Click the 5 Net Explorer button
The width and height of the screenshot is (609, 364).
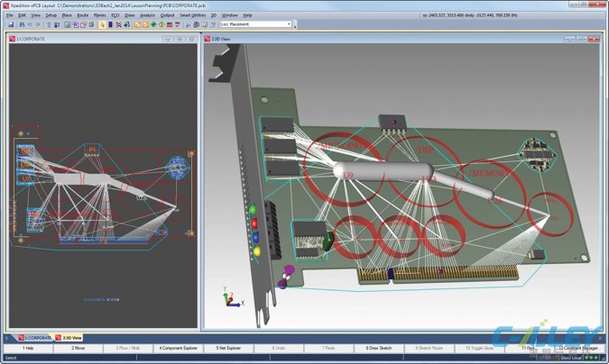point(228,348)
